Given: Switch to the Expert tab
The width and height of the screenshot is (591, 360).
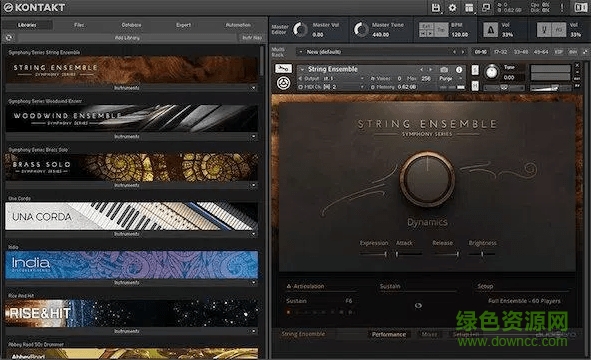Looking at the screenshot, I should 184,25.
